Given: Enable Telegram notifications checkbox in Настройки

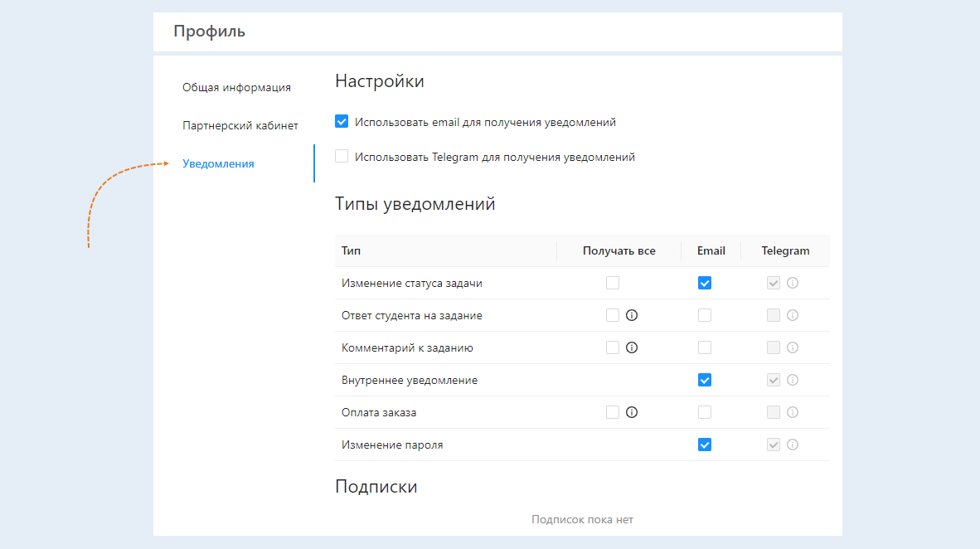Looking at the screenshot, I should [342, 156].
